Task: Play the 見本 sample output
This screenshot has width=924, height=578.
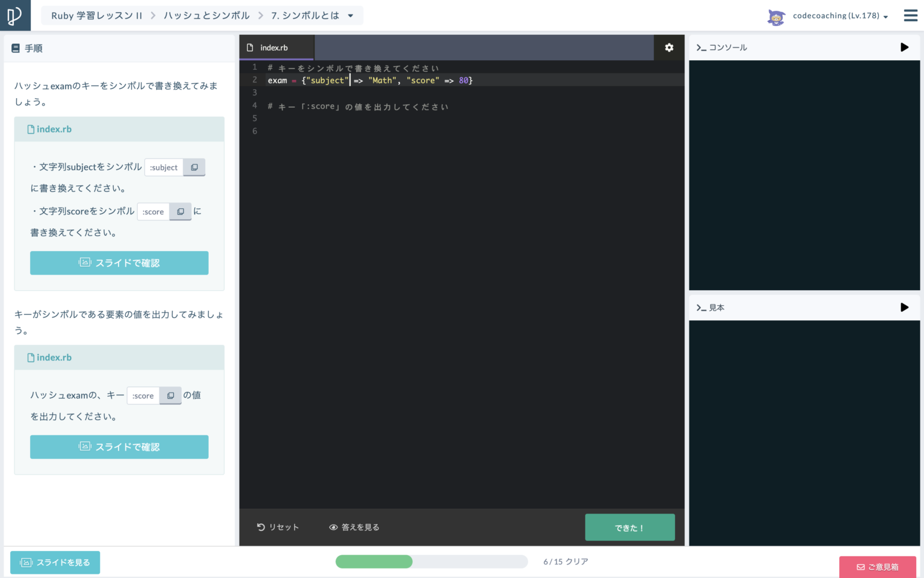Action: tap(904, 307)
